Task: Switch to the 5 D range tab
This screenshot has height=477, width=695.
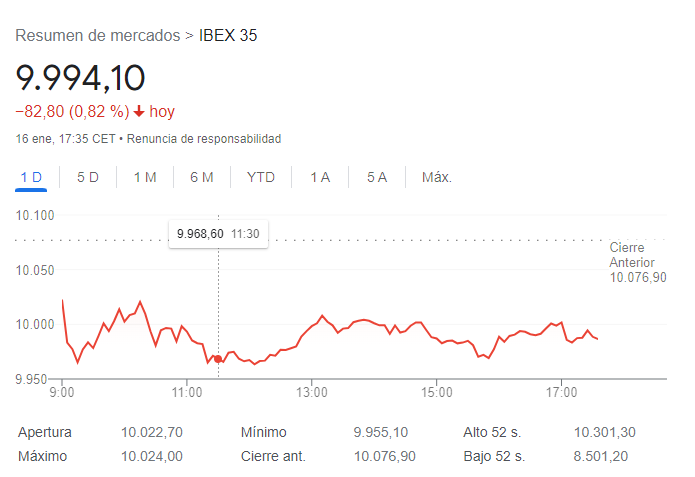Action: click(88, 177)
